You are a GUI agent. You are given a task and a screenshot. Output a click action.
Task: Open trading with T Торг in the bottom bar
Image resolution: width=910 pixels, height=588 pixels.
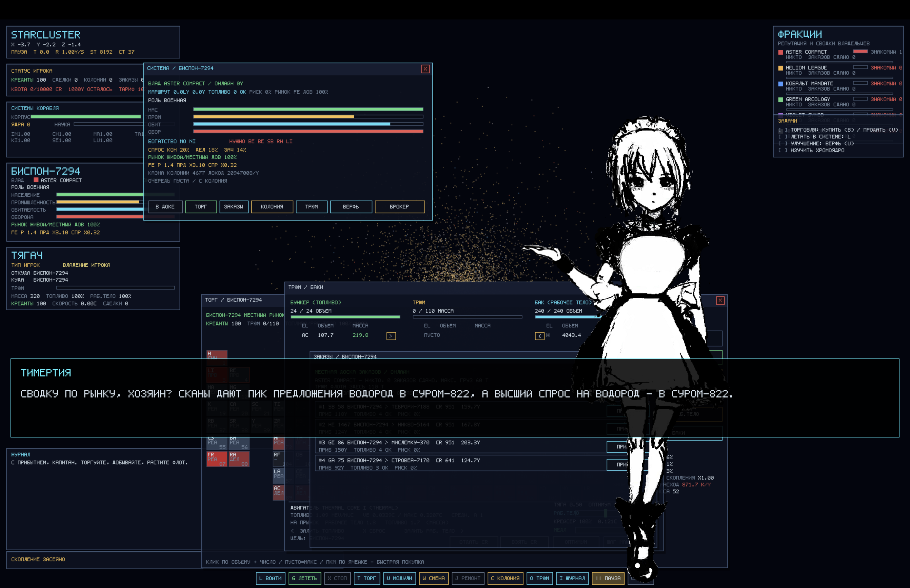pos(367,579)
